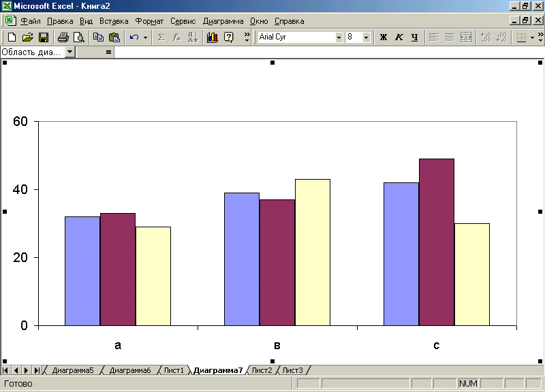The width and height of the screenshot is (545, 392).
Task: Click the Decrease Decimal icon
Action: coord(501,37)
